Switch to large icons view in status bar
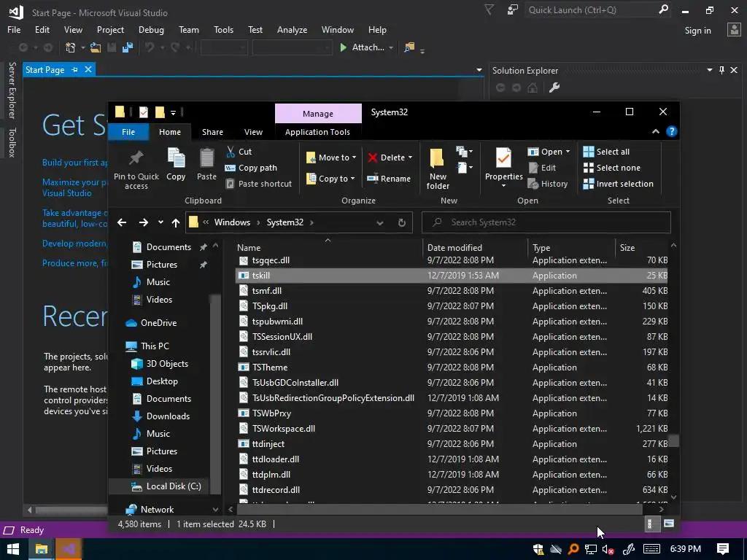 click(669, 524)
